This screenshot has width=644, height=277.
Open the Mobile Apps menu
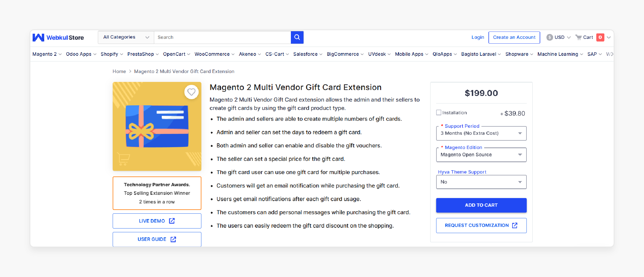coord(412,54)
